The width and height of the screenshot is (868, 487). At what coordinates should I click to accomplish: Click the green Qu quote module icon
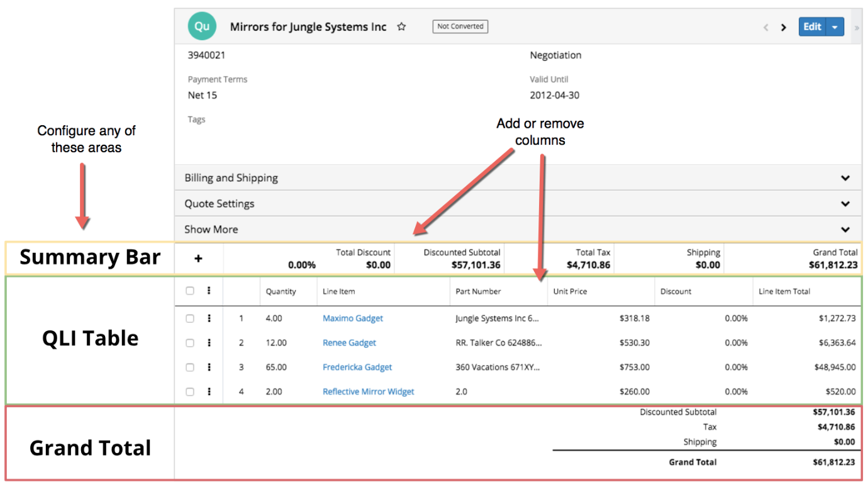tap(202, 26)
